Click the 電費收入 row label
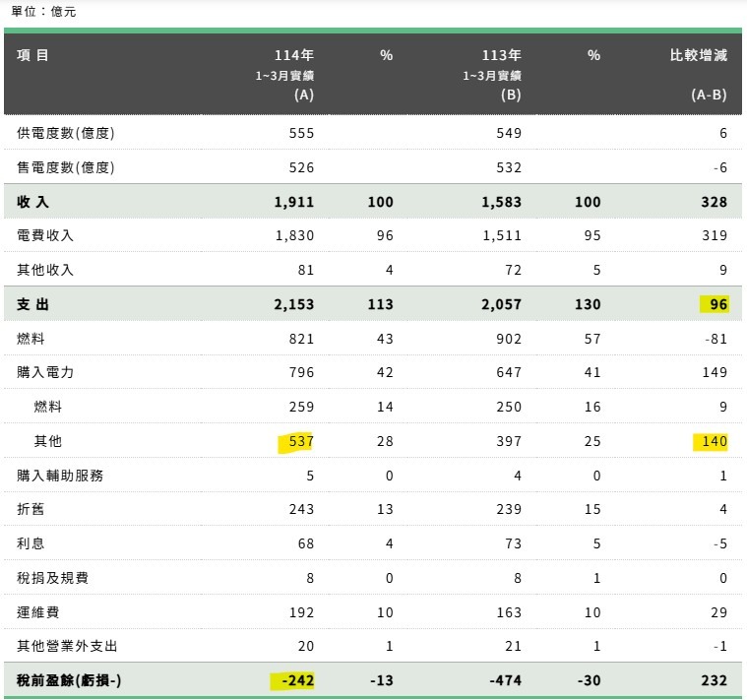Viewport: 747px width, 700px height. coord(45,235)
